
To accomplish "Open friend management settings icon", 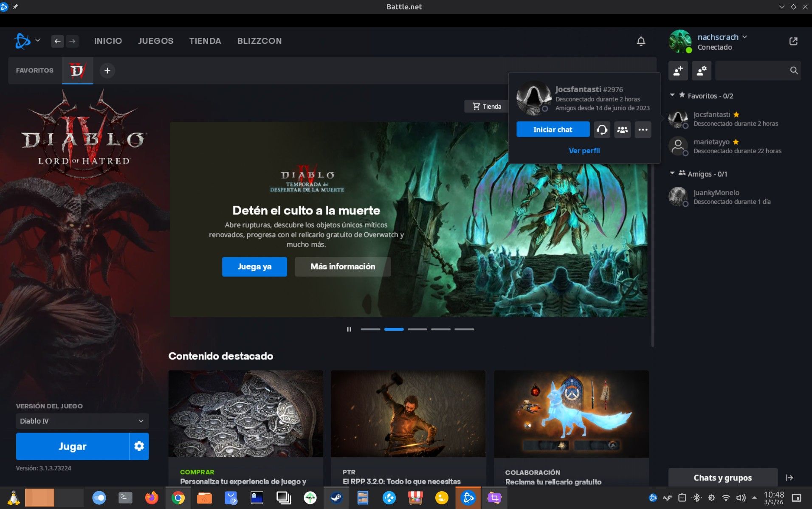I will [702, 70].
